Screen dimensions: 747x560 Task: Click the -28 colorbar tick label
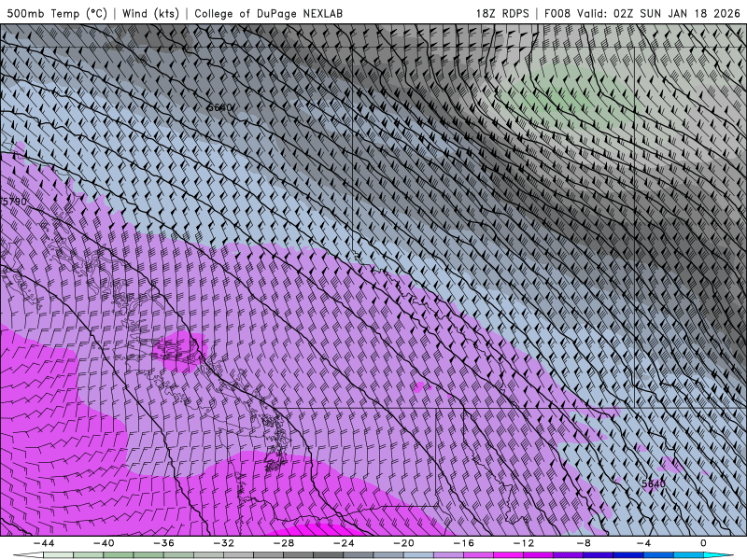tap(284, 543)
